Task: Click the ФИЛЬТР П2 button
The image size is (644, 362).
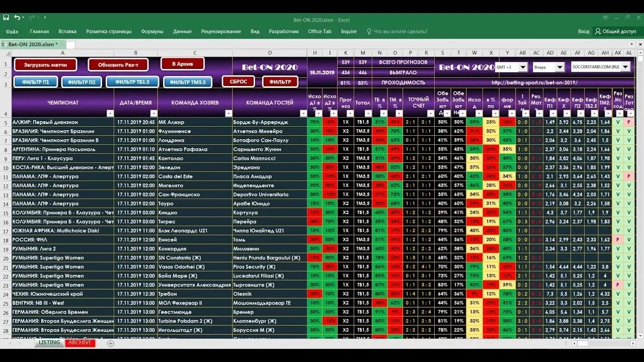Action: click(82, 82)
